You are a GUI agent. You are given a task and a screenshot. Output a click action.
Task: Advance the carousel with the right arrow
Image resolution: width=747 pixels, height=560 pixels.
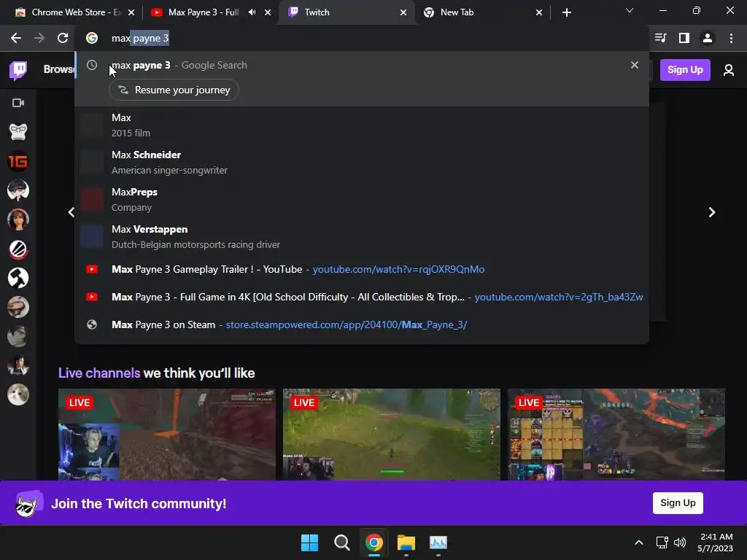[x=712, y=212]
